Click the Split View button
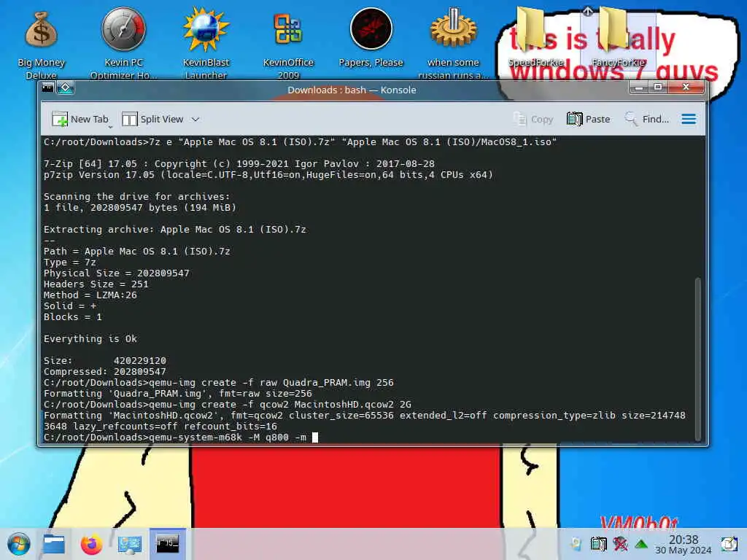747x560 pixels. click(x=153, y=119)
